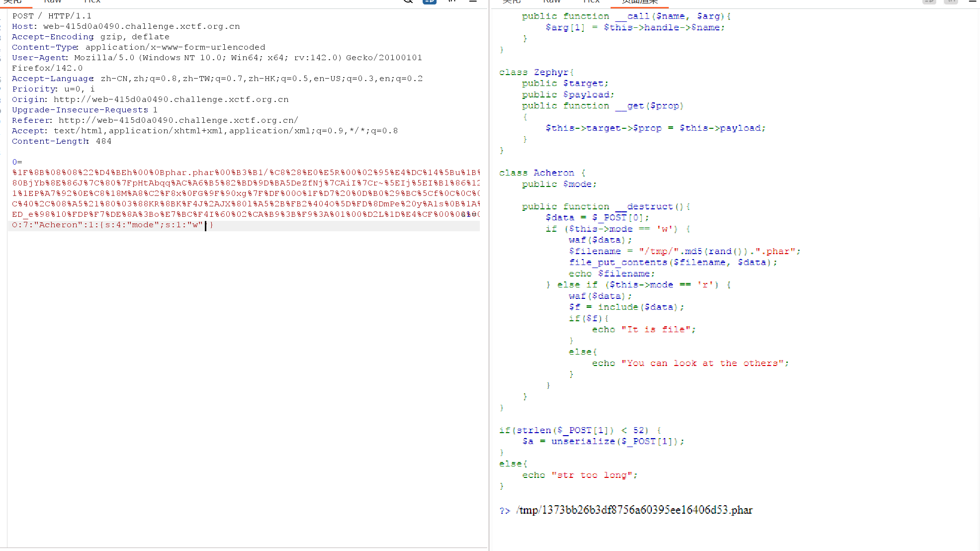Viewport: 980px width, 551px height.
Task: Click the first gray icon in response toolbar
Action: 929,1
